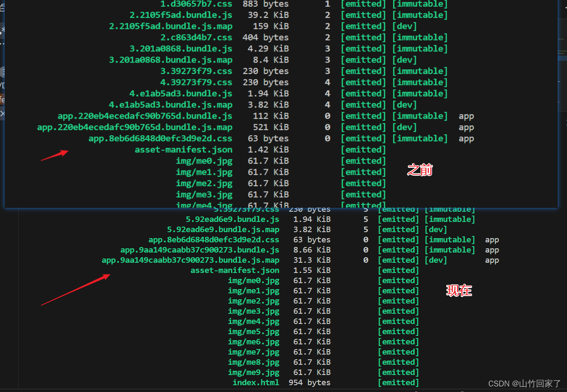The width and height of the screenshot is (567, 392).
Task: Click the app.9aa149caabb37c900273.bundle.js.map entry
Action: (x=190, y=260)
